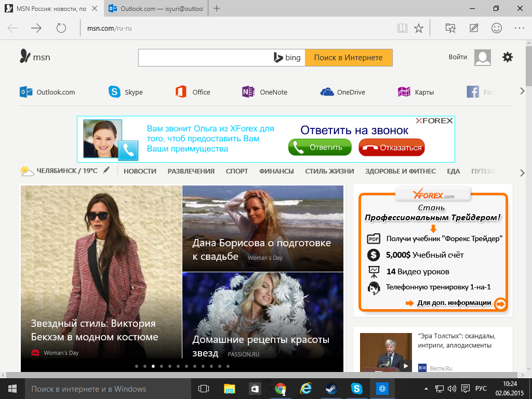Edit the Челябинск weather location pencil

click(107, 170)
